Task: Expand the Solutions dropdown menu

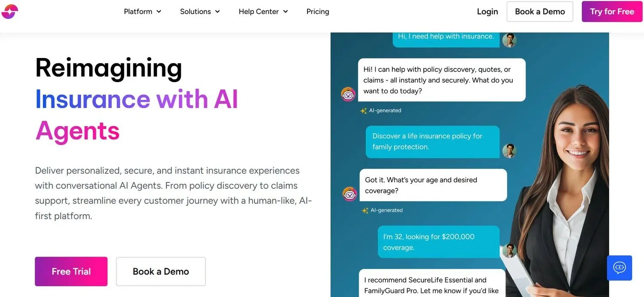Action: (200, 12)
